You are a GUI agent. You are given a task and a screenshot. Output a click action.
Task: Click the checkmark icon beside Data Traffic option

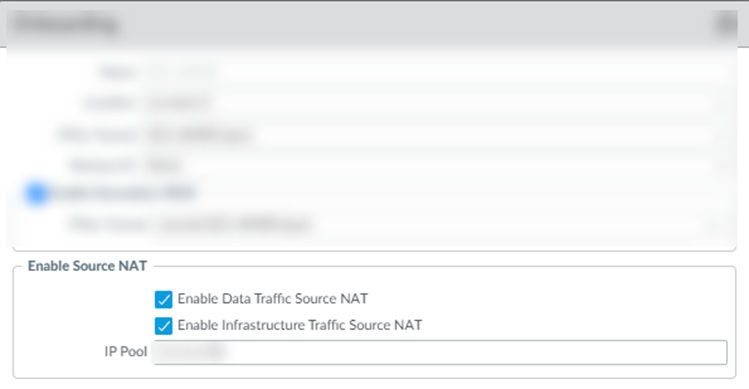click(x=163, y=300)
